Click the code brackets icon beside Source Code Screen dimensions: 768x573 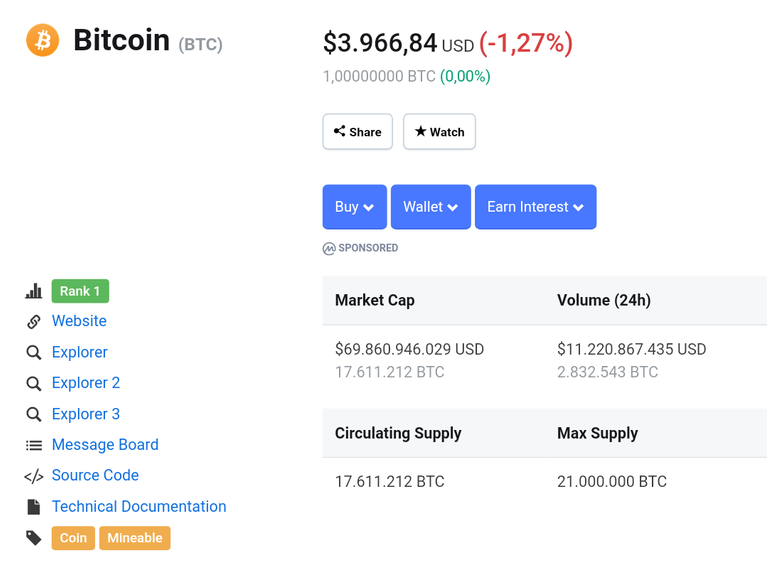point(34,476)
